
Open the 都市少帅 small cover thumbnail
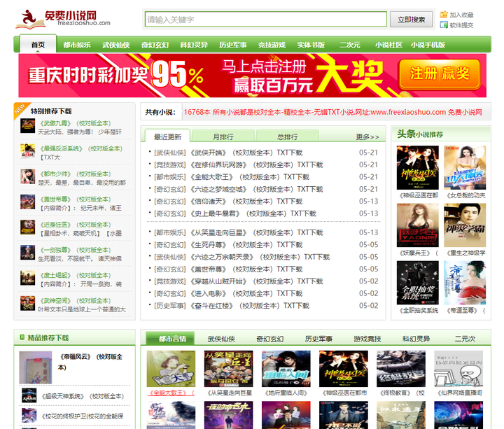[x=27, y=176]
